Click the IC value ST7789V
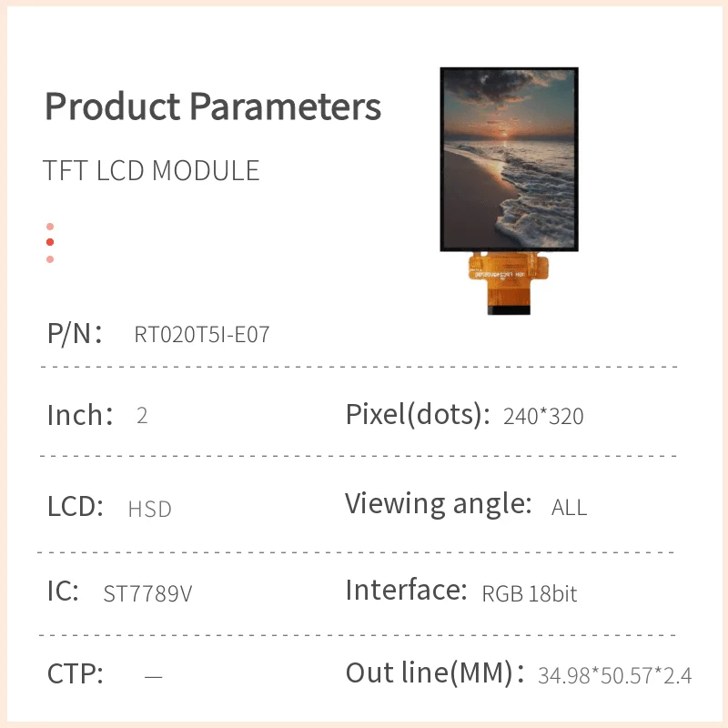 click(x=148, y=594)
